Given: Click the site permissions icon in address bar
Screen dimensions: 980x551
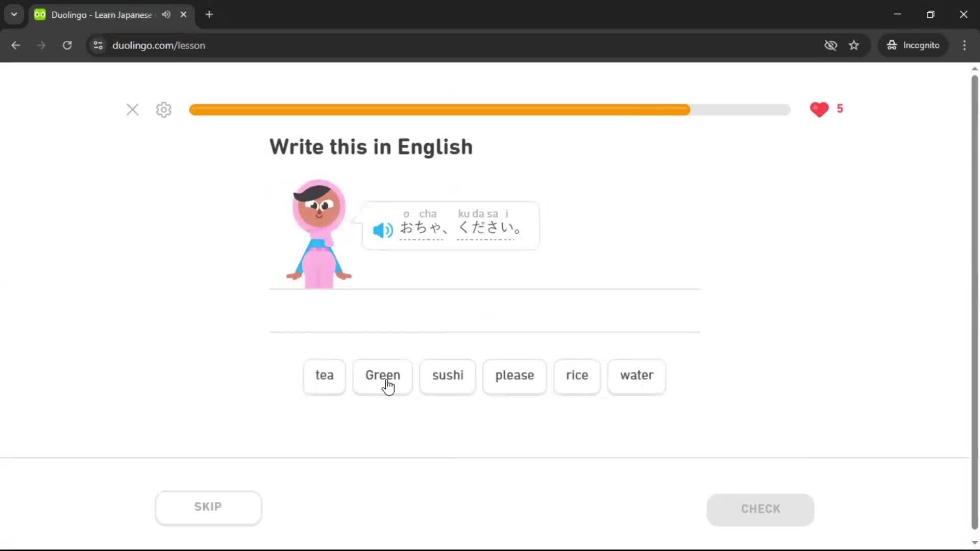Looking at the screenshot, I should (x=97, y=45).
